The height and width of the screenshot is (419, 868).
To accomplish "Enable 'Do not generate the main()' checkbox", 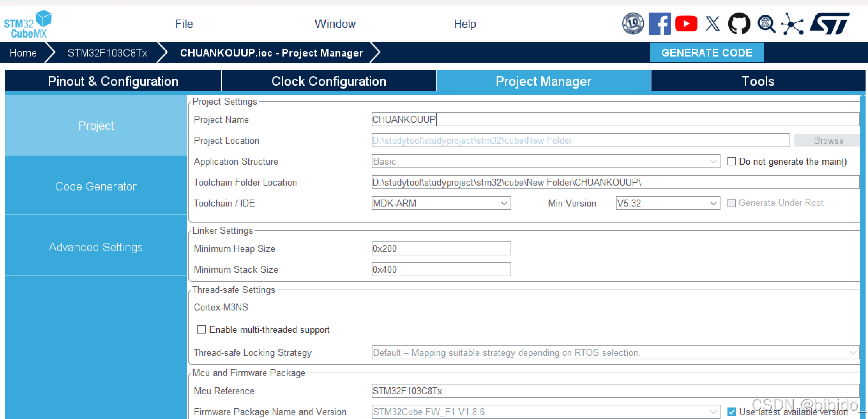I will pyautogui.click(x=731, y=162).
